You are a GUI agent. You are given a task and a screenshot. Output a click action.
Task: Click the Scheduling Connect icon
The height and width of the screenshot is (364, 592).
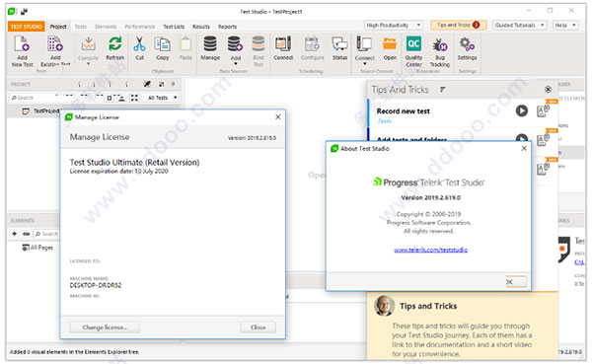(283, 43)
